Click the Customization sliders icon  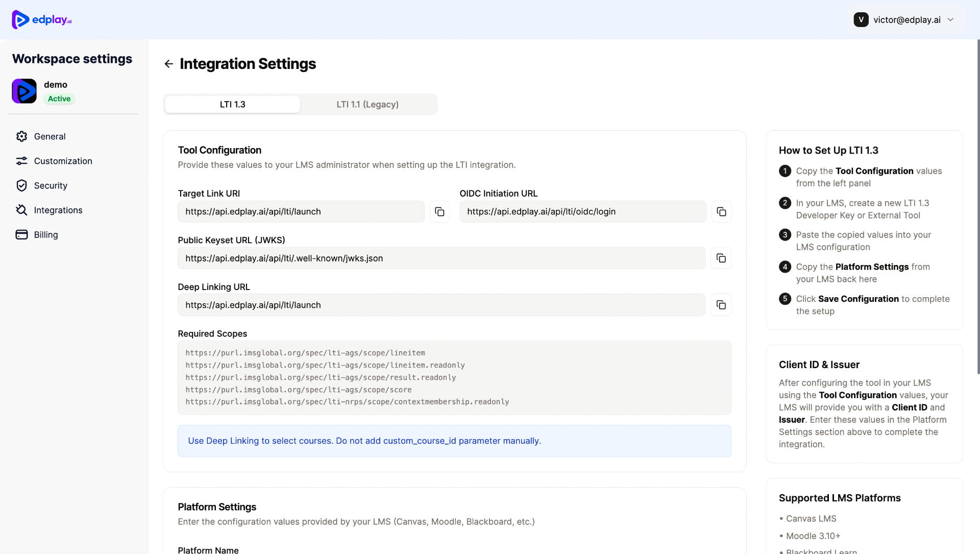point(21,161)
